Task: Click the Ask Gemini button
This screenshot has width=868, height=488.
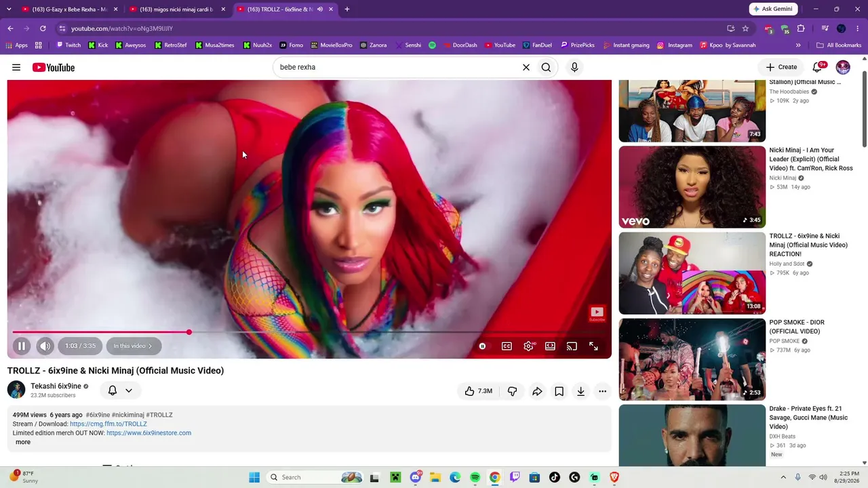Action: click(x=774, y=9)
